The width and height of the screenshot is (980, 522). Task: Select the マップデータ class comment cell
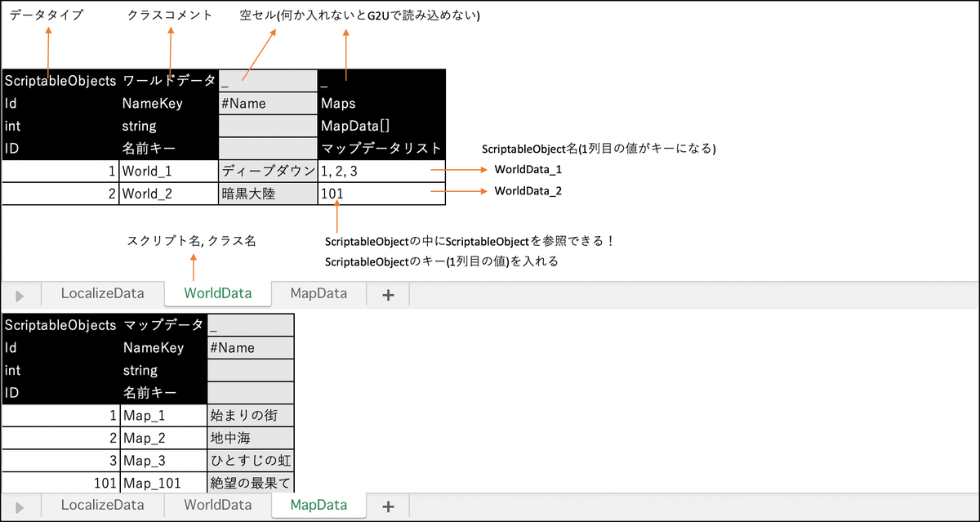point(164,324)
